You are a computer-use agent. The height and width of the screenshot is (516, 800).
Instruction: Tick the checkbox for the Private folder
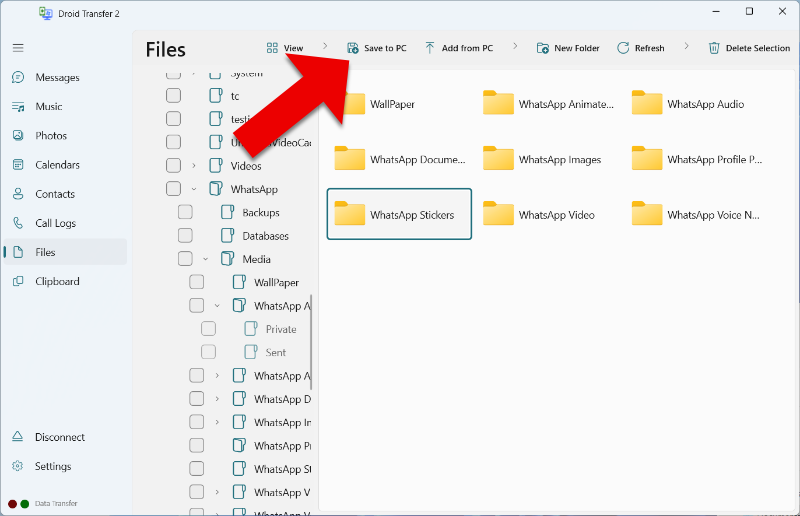pos(208,329)
